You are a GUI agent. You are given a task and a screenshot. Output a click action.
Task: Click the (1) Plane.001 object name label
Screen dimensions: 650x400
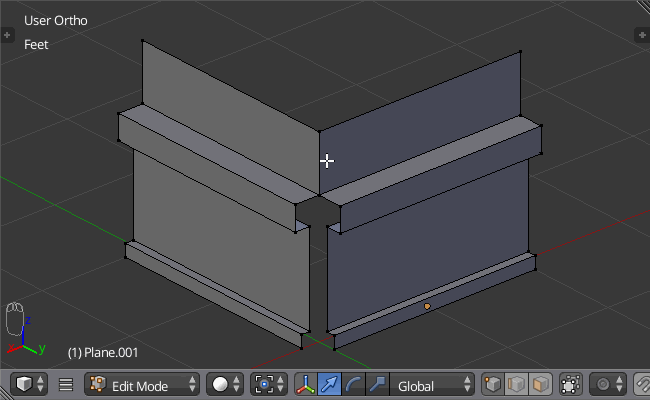103,353
